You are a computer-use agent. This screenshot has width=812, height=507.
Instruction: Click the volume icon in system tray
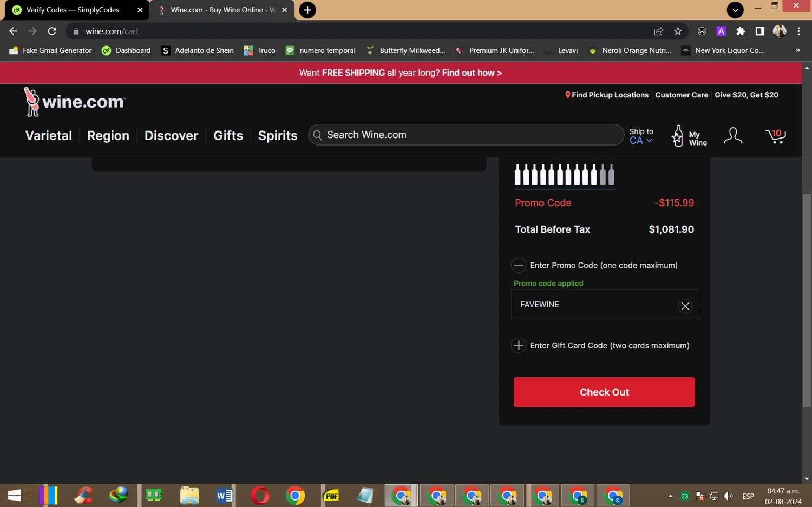[729, 496]
